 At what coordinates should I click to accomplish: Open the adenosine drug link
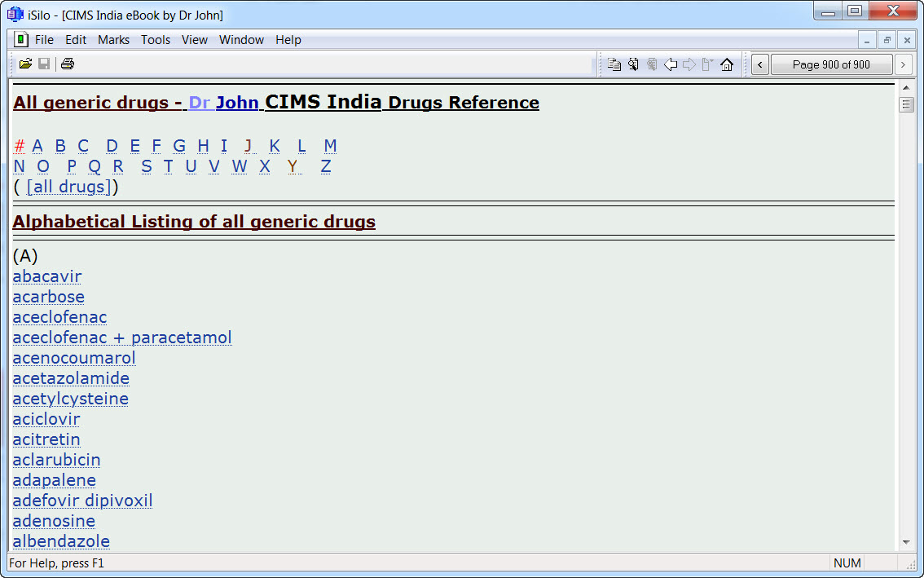(x=55, y=521)
